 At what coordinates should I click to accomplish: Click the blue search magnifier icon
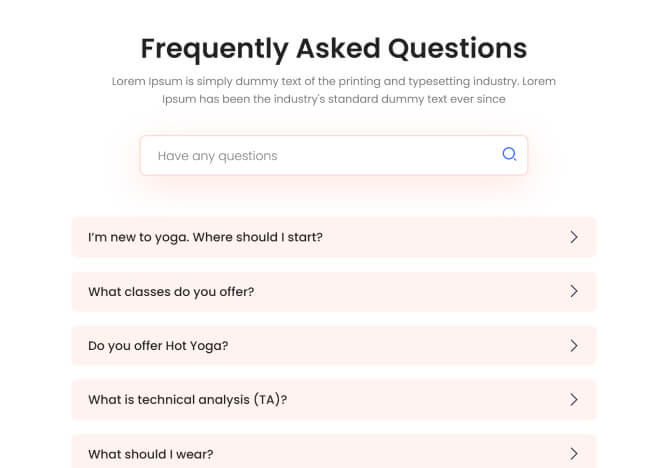pos(509,154)
